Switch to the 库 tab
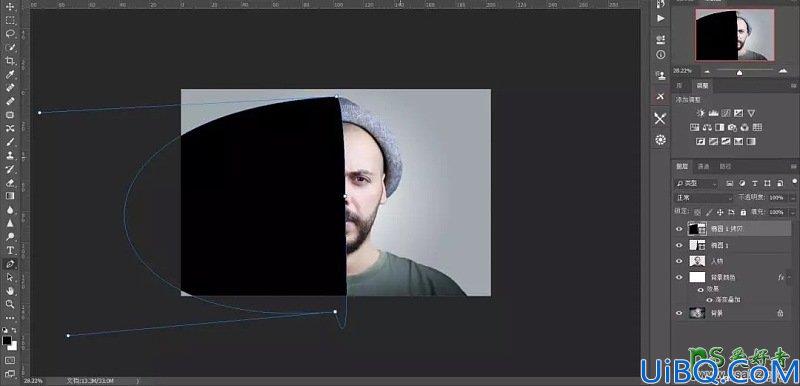Image resolution: width=800 pixels, height=386 pixels. [x=680, y=85]
